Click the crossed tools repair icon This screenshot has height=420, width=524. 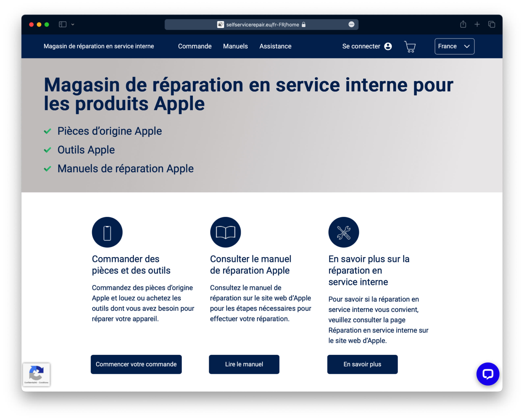click(343, 232)
